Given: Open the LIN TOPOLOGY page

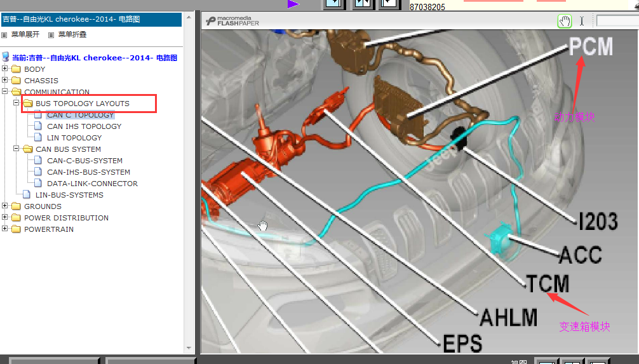Looking at the screenshot, I should (x=74, y=138).
